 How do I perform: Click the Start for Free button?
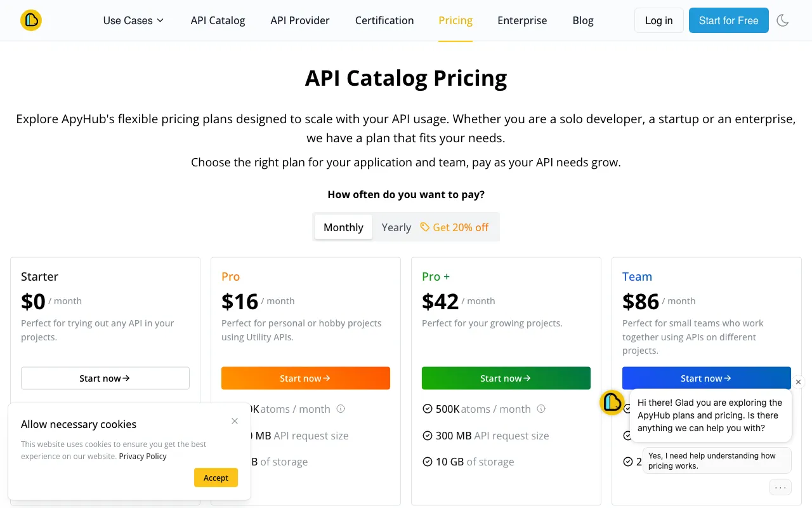point(729,20)
